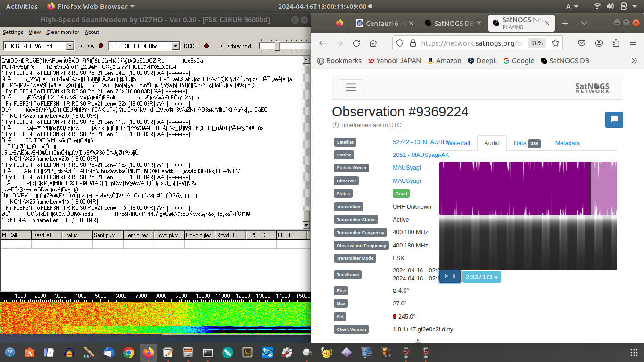
Task: Switch to the Metadata tab
Action: click(567, 143)
